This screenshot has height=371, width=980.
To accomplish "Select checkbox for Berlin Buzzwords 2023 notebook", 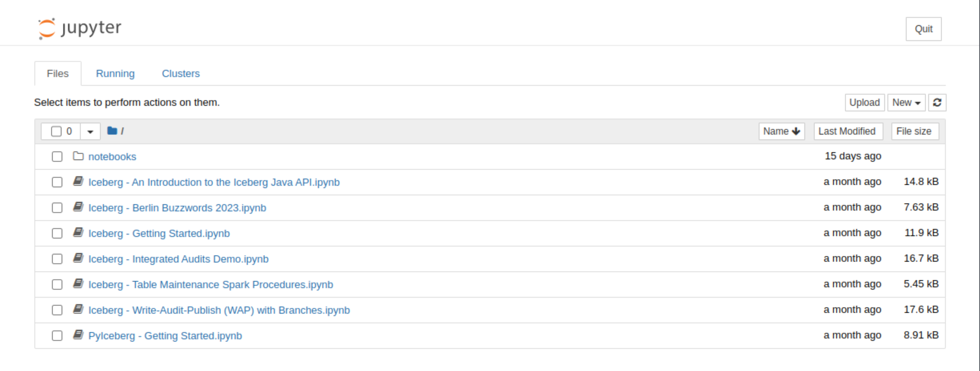I will [57, 208].
